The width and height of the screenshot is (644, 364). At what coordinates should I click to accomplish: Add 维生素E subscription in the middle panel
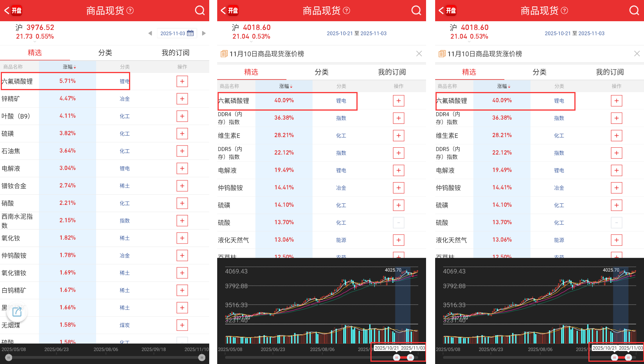click(x=398, y=136)
